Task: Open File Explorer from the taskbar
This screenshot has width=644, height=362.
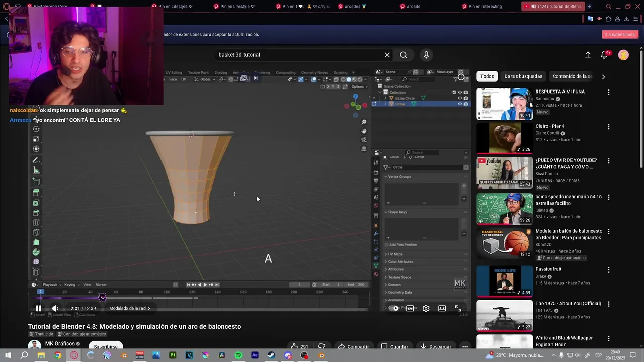Action: [x=41, y=355]
